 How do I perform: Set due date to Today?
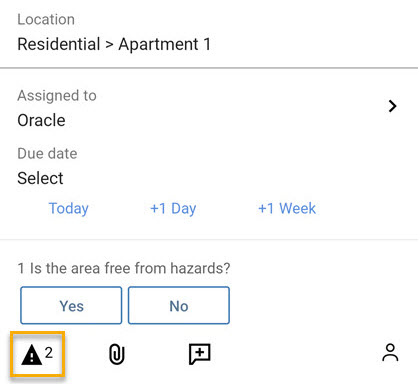point(69,208)
